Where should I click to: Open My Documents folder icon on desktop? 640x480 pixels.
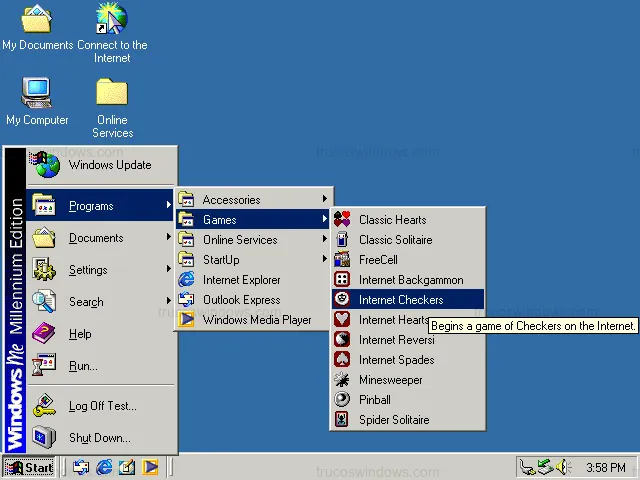(x=37, y=20)
